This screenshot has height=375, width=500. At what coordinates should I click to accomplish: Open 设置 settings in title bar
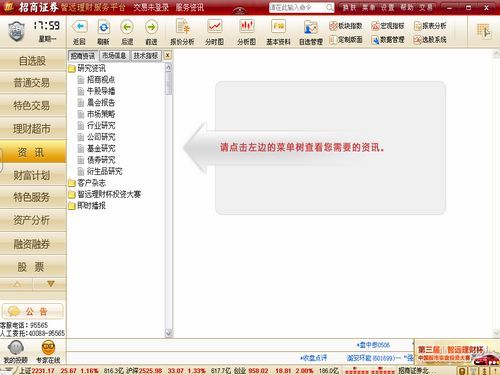click(x=387, y=7)
